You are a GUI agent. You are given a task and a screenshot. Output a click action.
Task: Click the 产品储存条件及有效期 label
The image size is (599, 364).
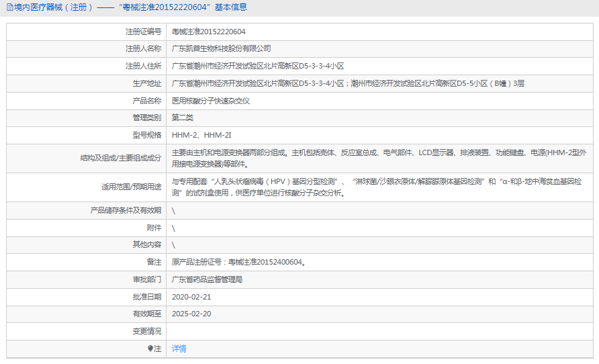tap(126, 210)
